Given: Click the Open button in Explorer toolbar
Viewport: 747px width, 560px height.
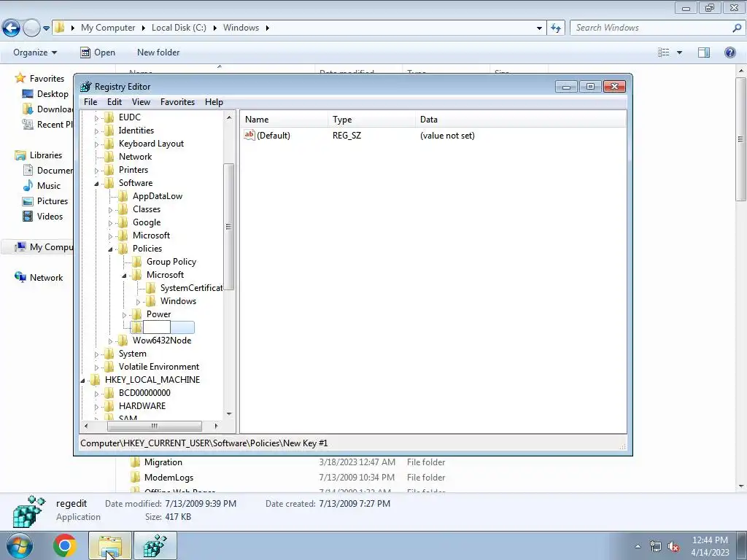Looking at the screenshot, I should pos(98,52).
